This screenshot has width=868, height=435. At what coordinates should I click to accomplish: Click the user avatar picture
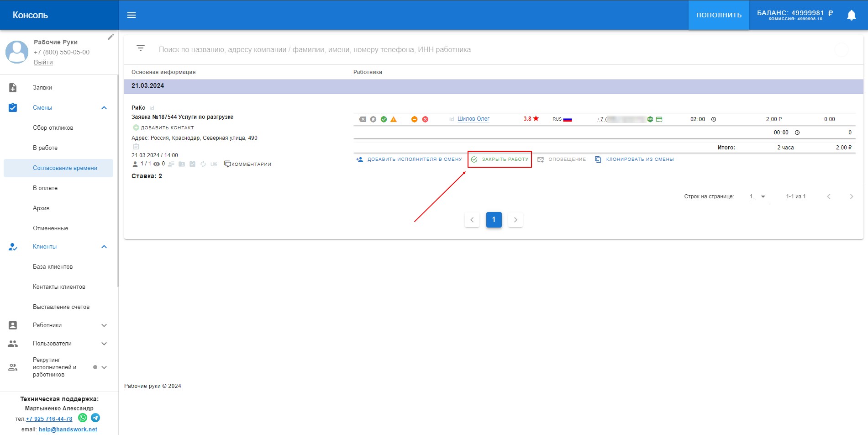[17, 52]
